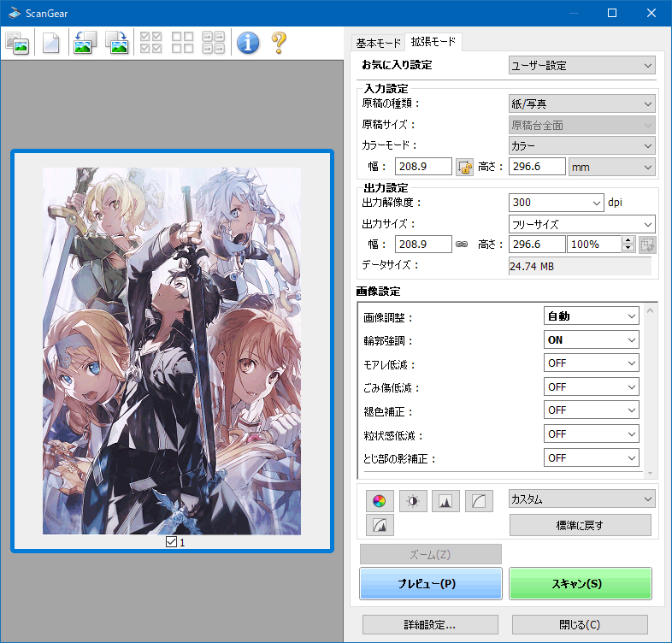Uncheck the frame 1 checkbox under preview

(x=171, y=542)
